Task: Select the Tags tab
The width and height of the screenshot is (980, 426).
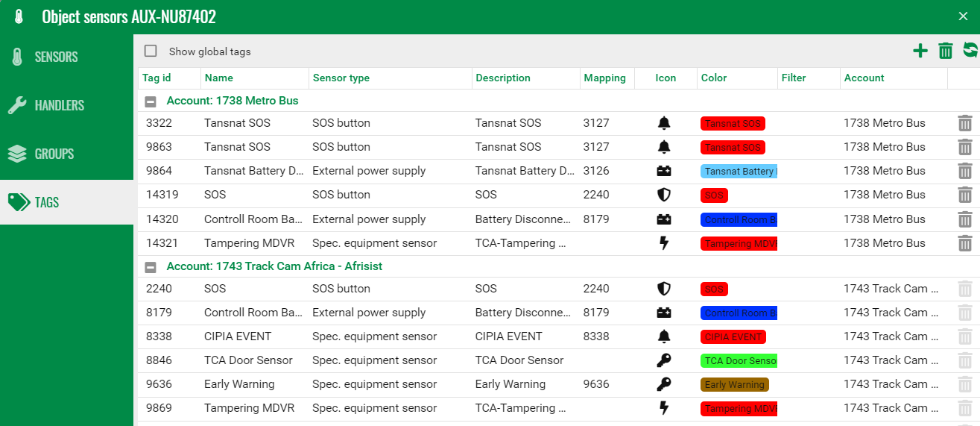Action: (67, 202)
